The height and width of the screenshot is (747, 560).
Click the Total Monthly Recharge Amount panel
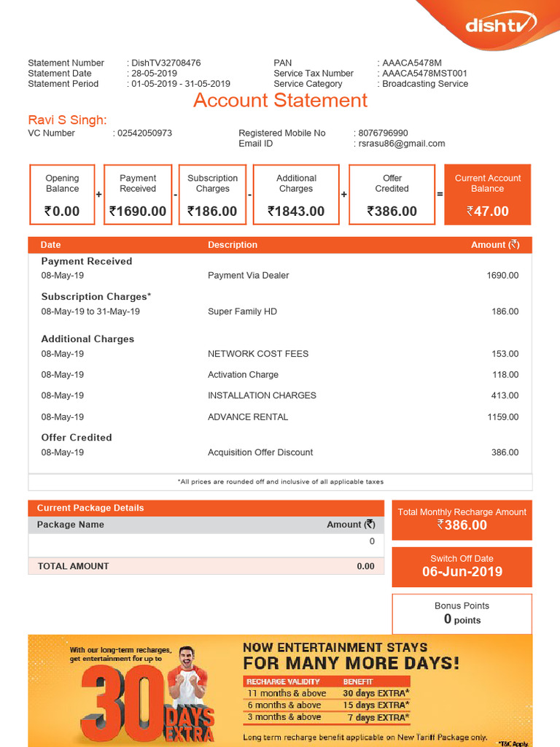pos(462,519)
